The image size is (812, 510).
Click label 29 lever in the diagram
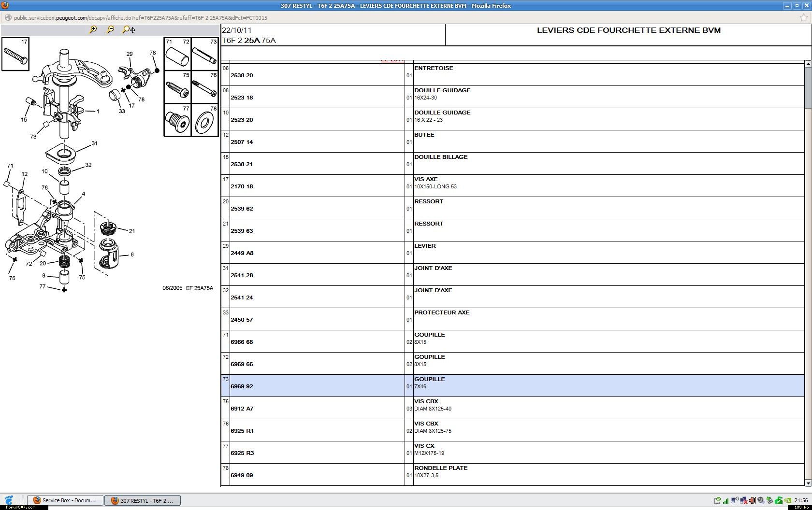click(x=130, y=54)
